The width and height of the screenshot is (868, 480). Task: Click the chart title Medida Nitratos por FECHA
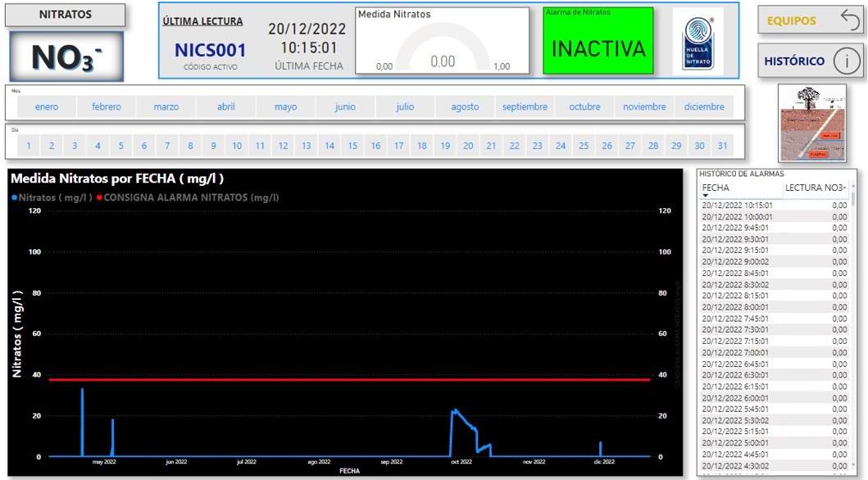(x=117, y=179)
